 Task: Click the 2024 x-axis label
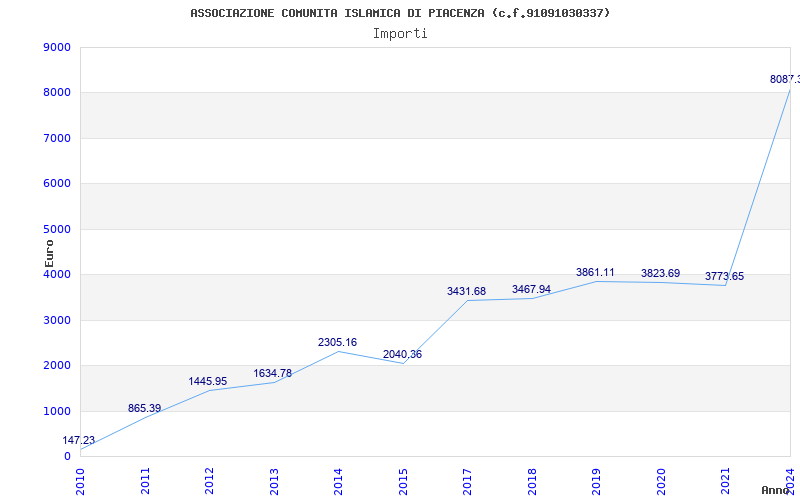790,481
